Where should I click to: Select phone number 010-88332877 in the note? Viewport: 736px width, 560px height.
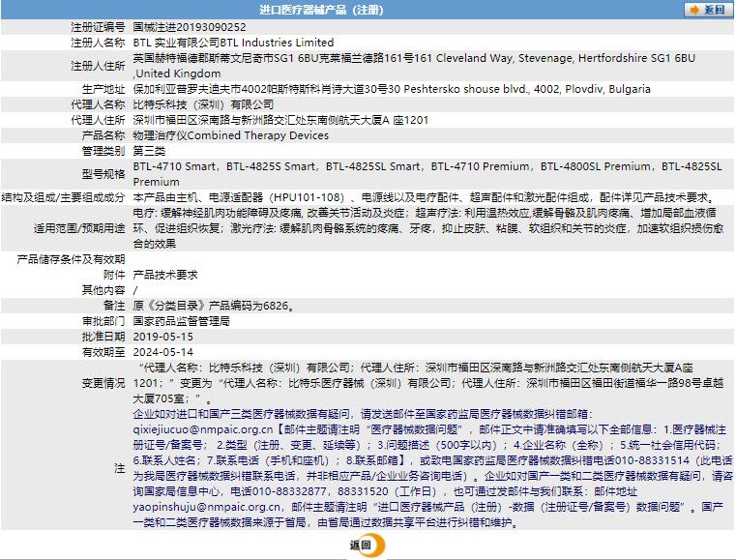tap(289, 491)
